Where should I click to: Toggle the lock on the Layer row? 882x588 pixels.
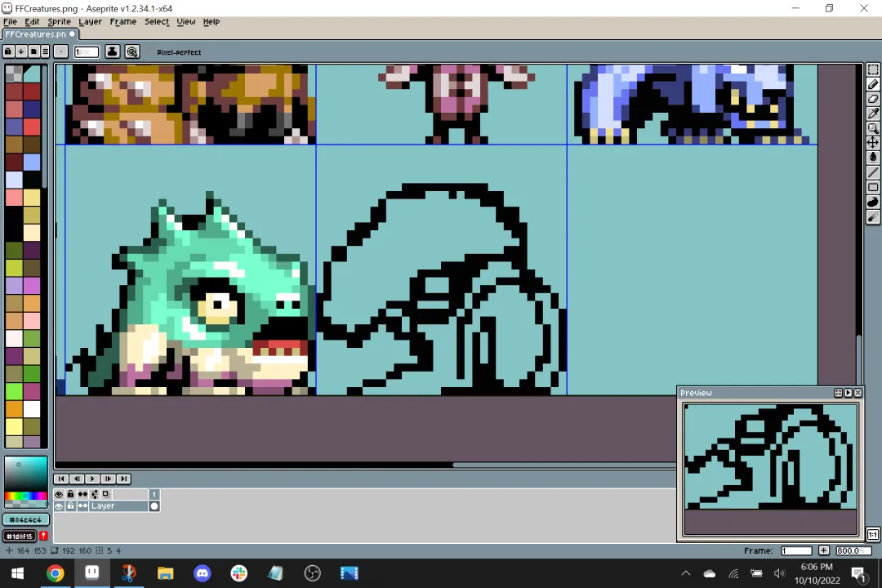click(70, 506)
